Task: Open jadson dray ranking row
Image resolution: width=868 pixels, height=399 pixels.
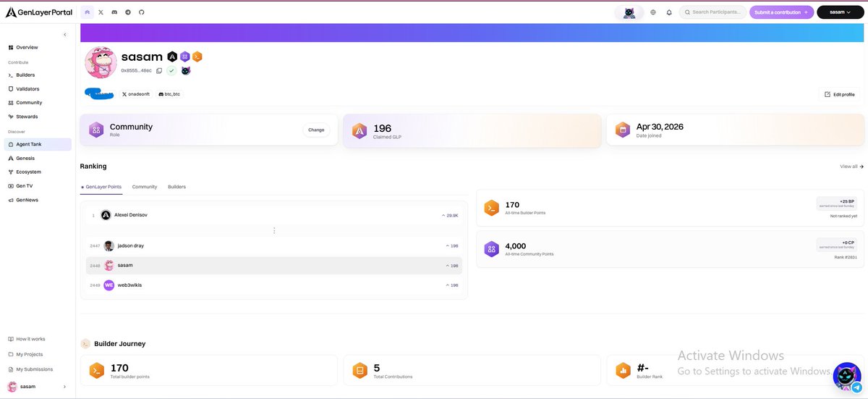Action: click(x=274, y=245)
